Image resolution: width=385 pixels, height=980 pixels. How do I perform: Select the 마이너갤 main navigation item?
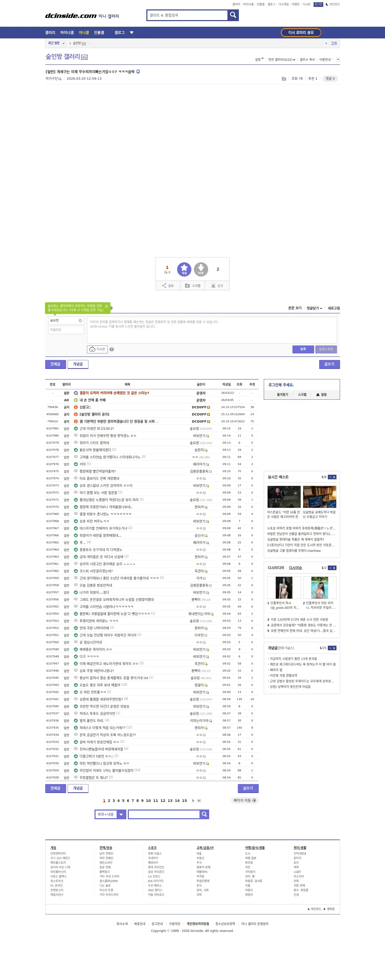[x=67, y=33]
